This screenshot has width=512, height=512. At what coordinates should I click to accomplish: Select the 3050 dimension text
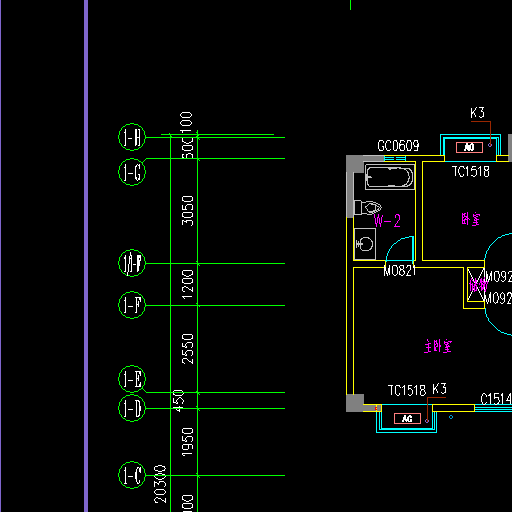pyautogui.click(x=187, y=211)
